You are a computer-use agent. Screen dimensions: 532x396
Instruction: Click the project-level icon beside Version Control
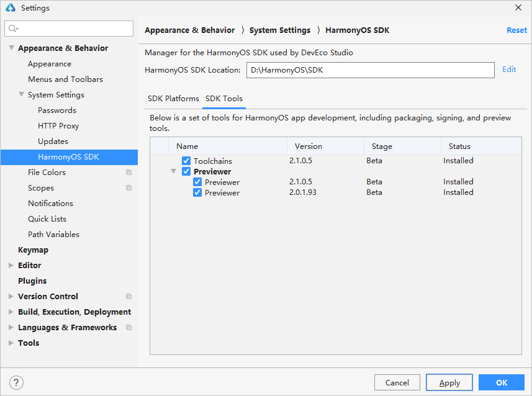point(128,297)
